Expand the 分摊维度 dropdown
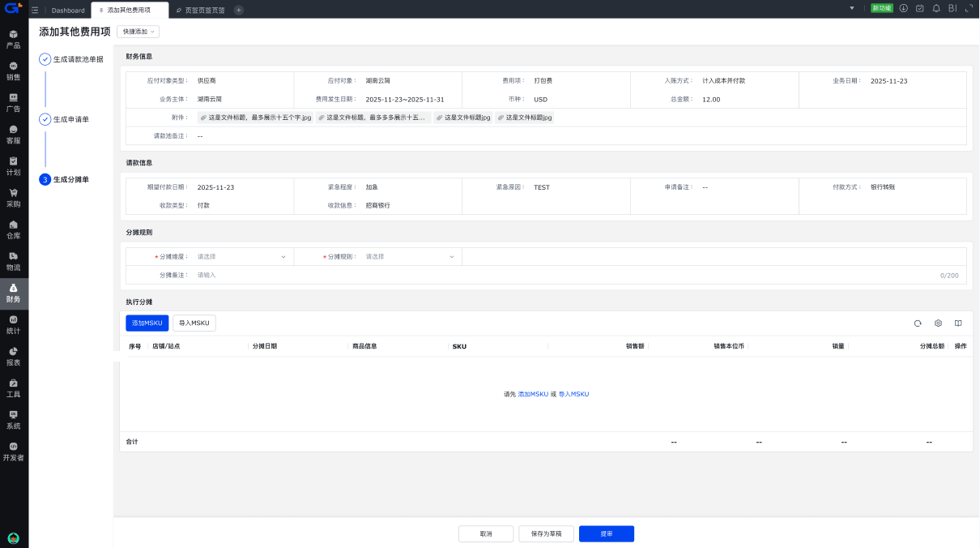The height and width of the screenshot is (548, 980). (x=241, y=256)
